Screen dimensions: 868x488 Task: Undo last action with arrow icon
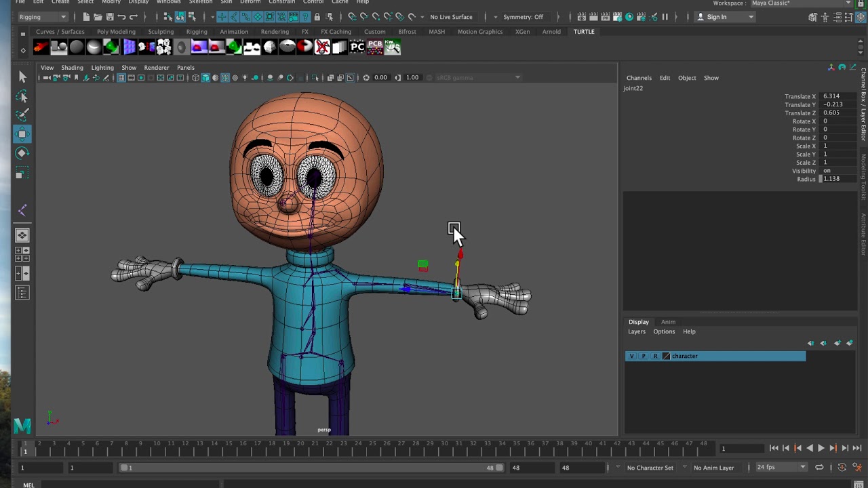(121, 17)
